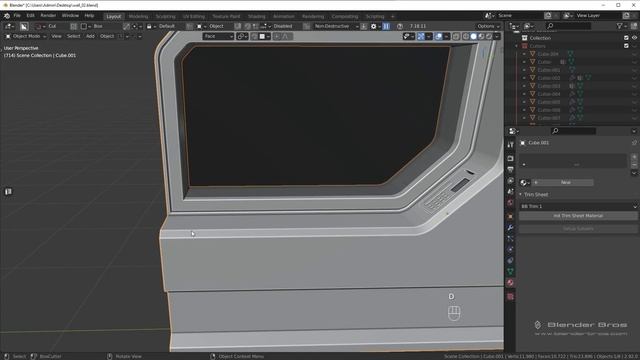This screenshot has width=640, height=360.
Task: Open the Scene properties tab
Action: (510, 191)
